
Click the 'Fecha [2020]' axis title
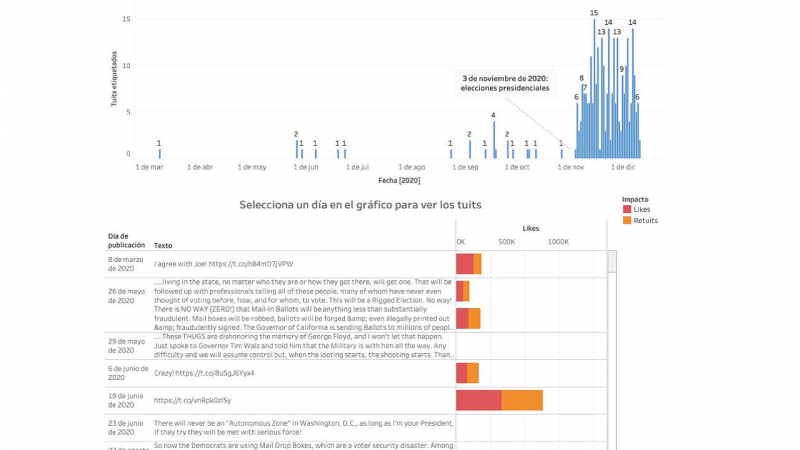pos(399,181)
